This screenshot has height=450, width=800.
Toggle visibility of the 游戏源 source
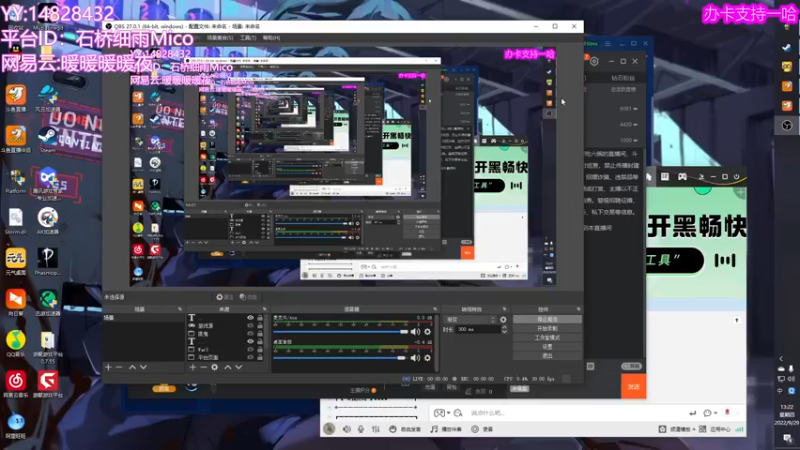pos(250,326)
